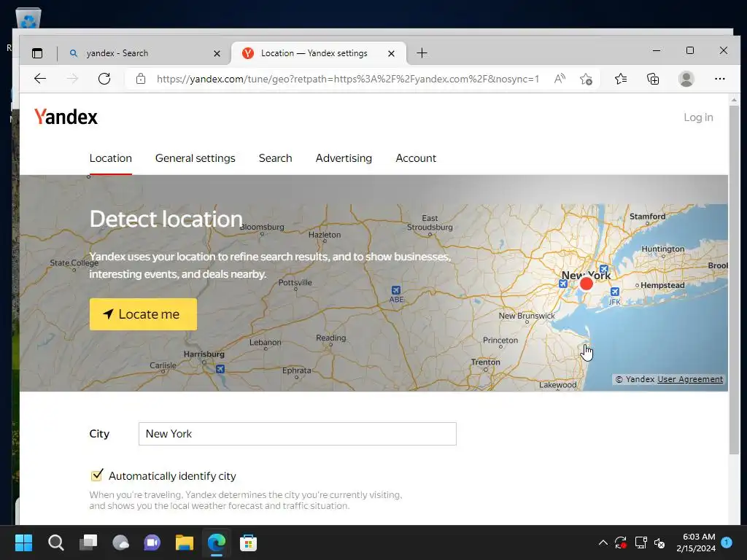Click inside the City input field
Viewport: 747px width, 560px height.
click(x=298, y=434)
